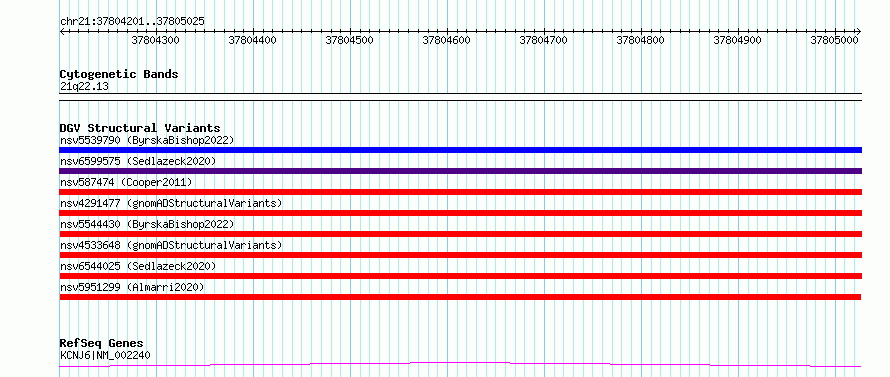Select the red nsv4291477 variant bar

460,213
